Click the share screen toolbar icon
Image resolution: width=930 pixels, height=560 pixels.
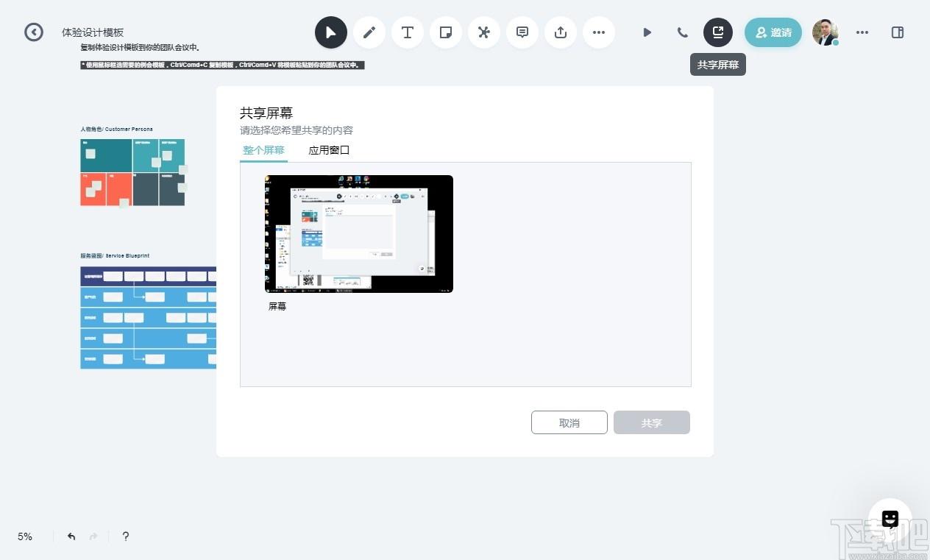click(x=718, y=32)
